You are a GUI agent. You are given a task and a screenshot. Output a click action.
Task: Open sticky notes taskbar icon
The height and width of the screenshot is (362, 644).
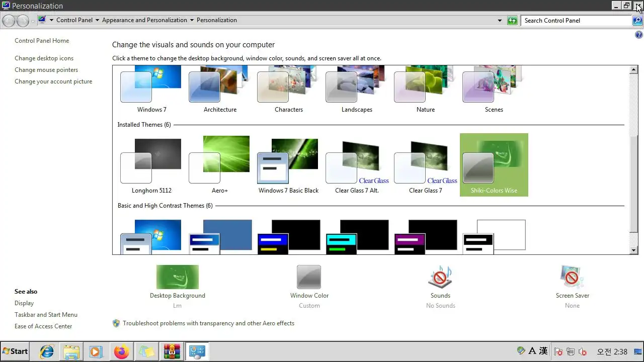coord(146,351)
